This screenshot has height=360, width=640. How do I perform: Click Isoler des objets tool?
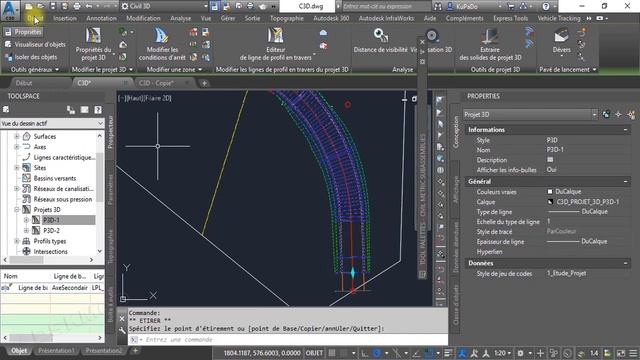31,57
